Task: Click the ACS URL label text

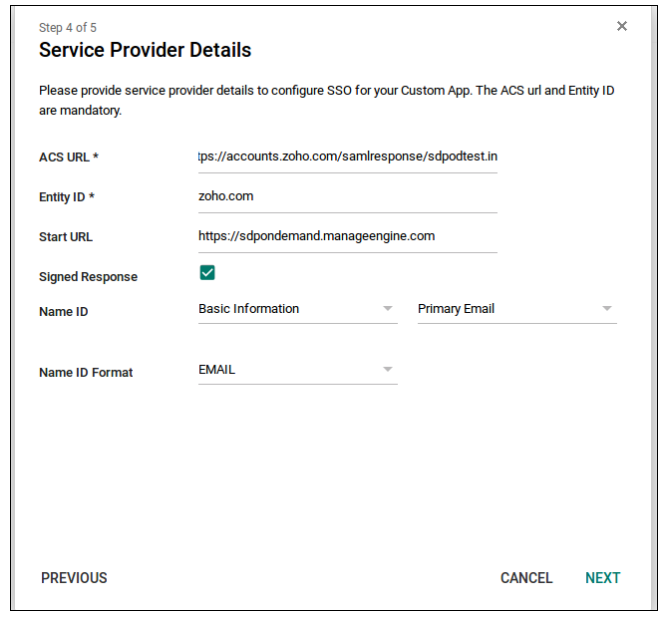Action: [x=69, y=157]
